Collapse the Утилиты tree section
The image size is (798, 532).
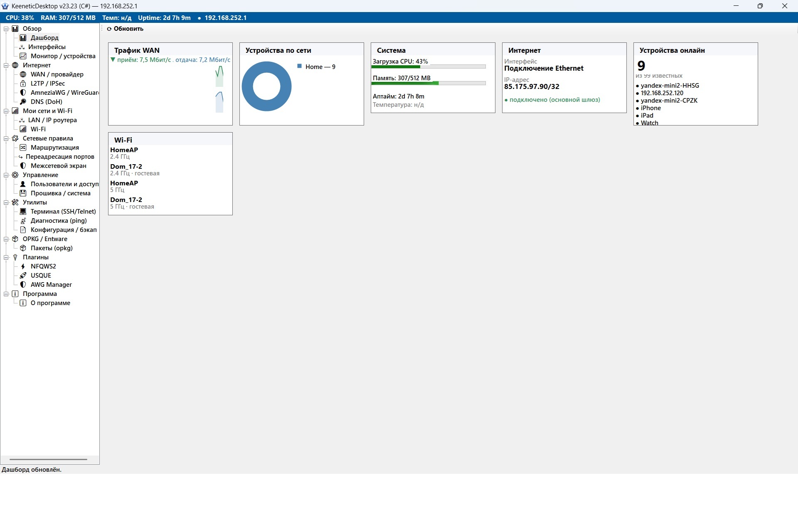(x=6, y=202)
